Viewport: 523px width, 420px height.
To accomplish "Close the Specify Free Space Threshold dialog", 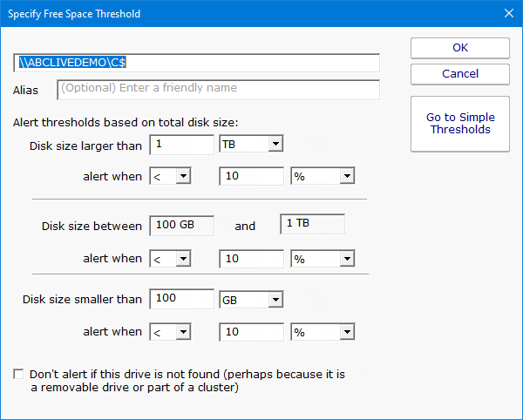I will [x=509, y=14].
